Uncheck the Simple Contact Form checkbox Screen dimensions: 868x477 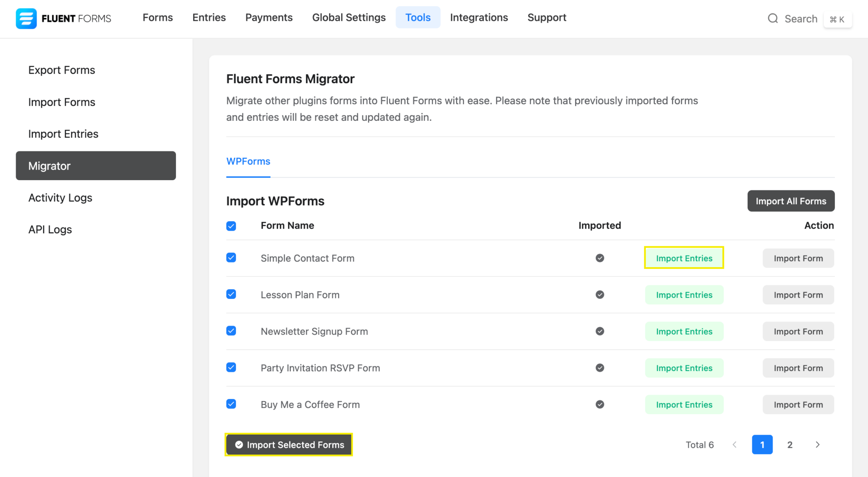pos(231,257)
